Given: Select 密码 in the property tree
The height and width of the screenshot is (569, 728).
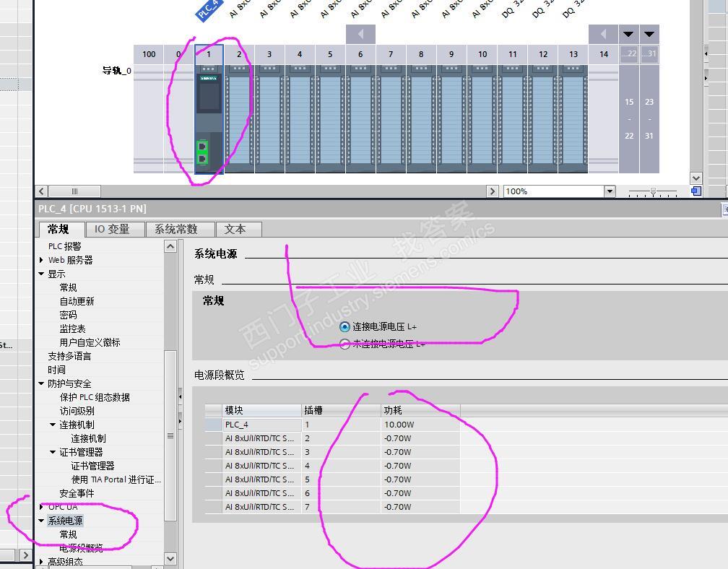Looking at the screenshot, I should coord(68,315).
